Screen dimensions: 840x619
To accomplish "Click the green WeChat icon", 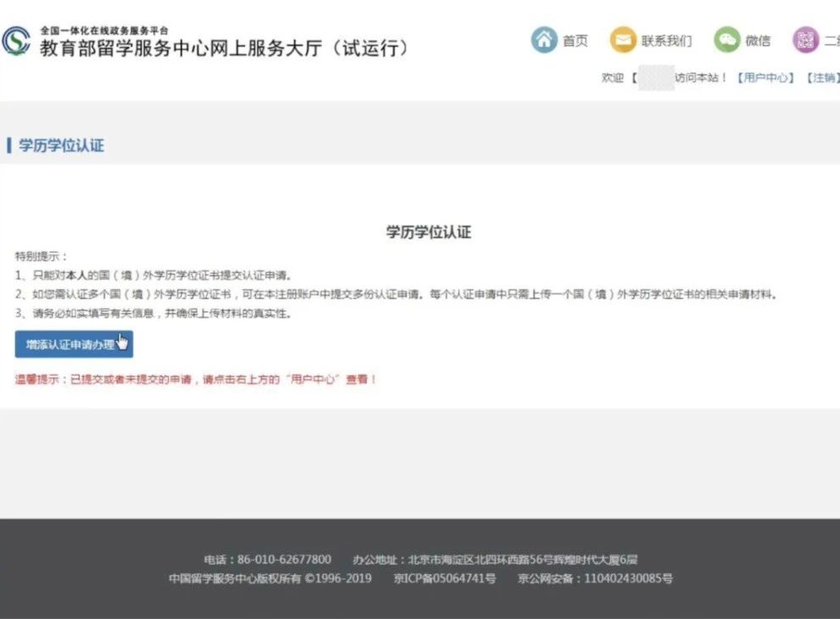I will click(727, 40).
